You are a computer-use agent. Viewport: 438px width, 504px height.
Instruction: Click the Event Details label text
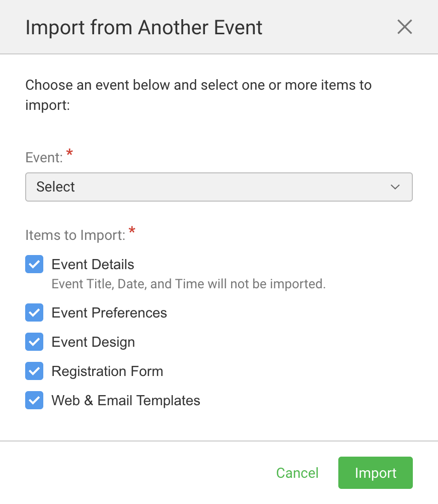click(x=93, y=265)
